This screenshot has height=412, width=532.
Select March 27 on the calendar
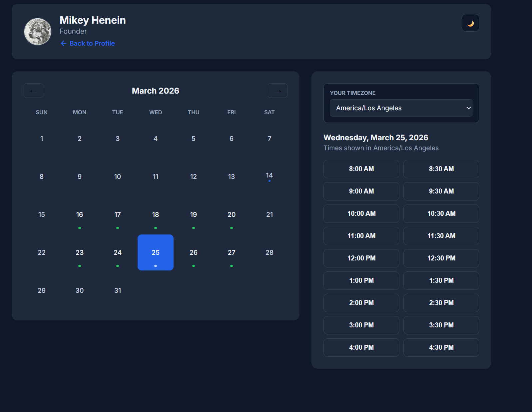click(232, 252)
